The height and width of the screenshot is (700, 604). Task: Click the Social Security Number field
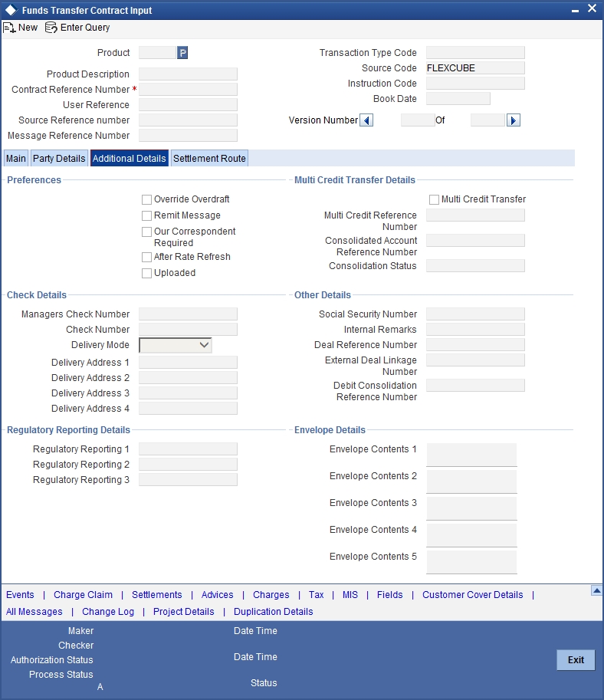(x=475, y=314)
